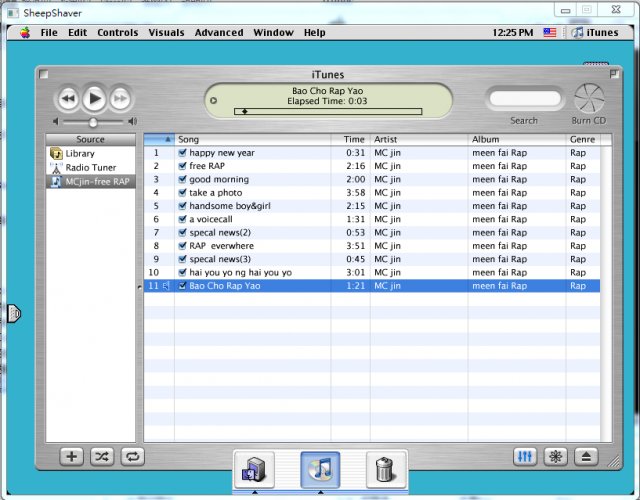The image size is (640, 500).
Task: Sort by the Song column header
Action: point(253,139)
